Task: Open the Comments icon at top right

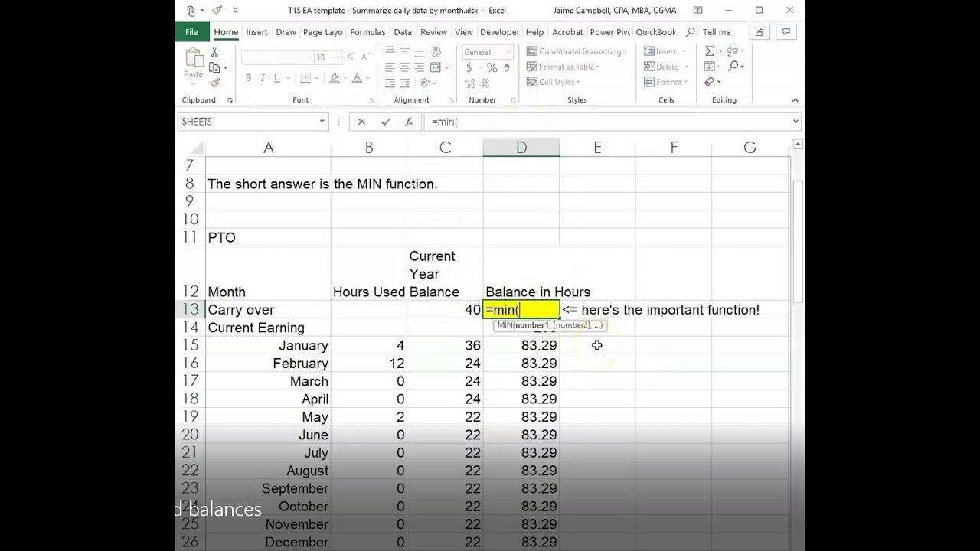Action: point(786,32)
